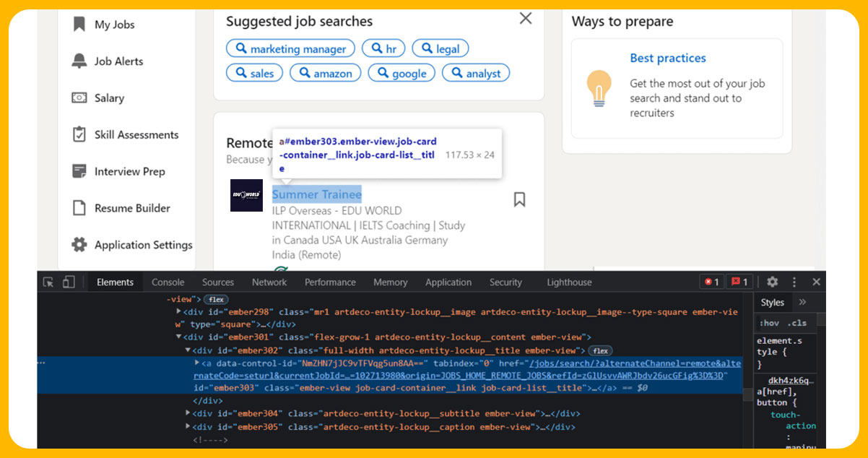Toggle the :hov element state panel
Screen dimensions: 868x458
click(x=769, y=323)
